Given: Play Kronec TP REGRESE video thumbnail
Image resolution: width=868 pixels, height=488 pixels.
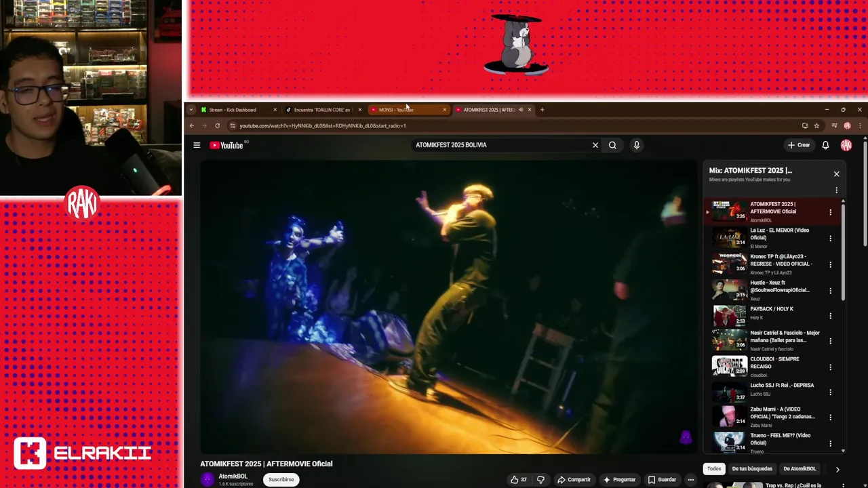Looking at the screenshot, I should (730, 263).
